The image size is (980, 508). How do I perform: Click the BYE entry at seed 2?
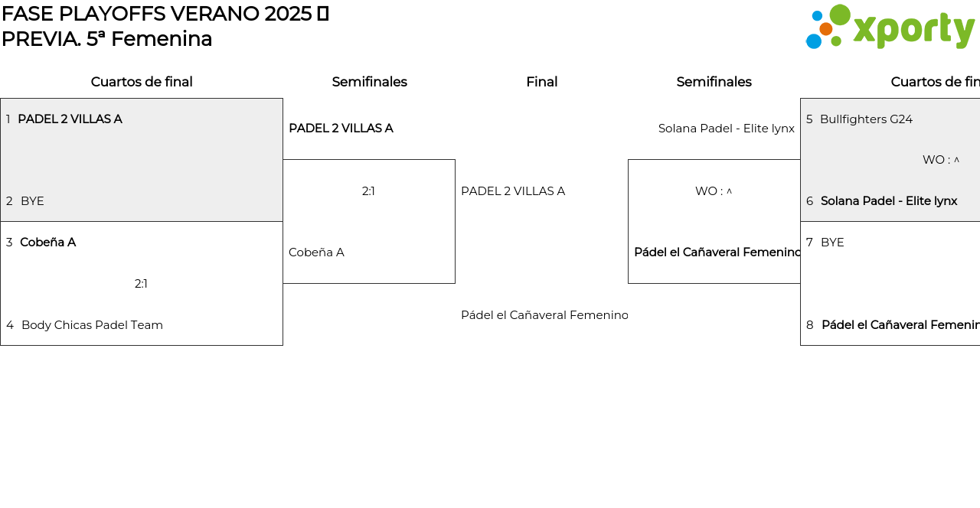[32, 201]
